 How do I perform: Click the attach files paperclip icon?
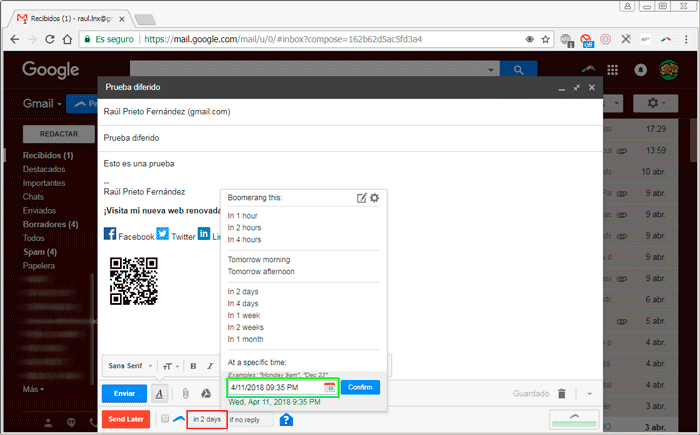(185, 394)
